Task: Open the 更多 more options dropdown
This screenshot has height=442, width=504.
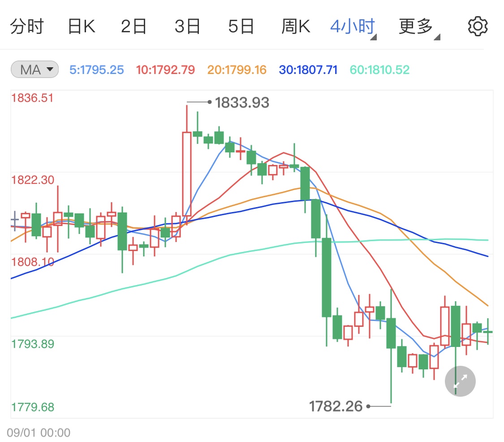Action: point(417,27)
